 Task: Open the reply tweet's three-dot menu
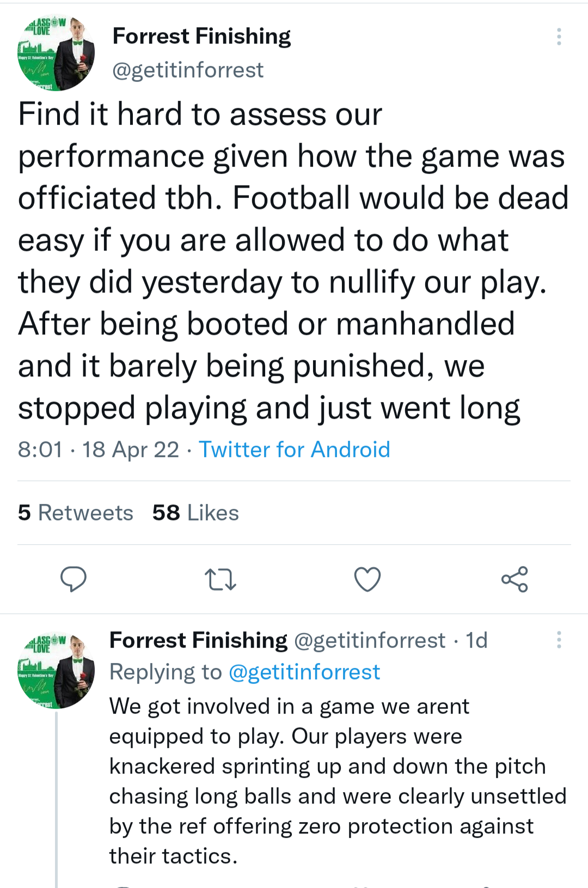pyautogui.click(x=559, y=640)
